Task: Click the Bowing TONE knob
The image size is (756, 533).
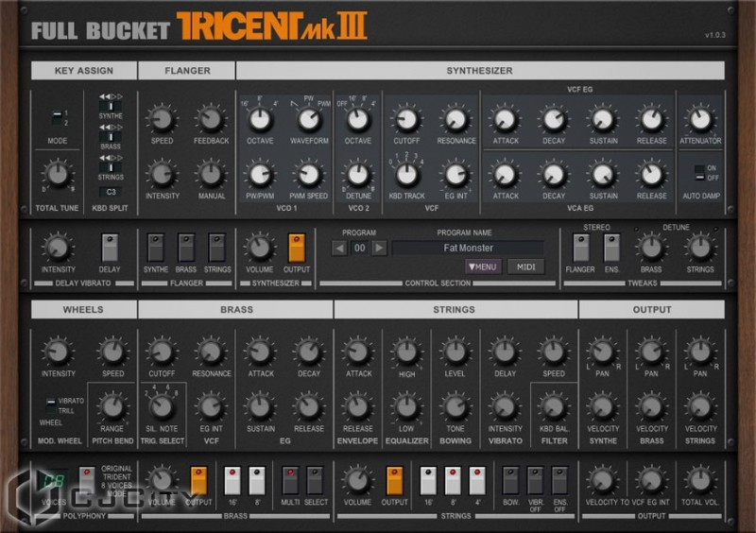Action: coord(455,407)
